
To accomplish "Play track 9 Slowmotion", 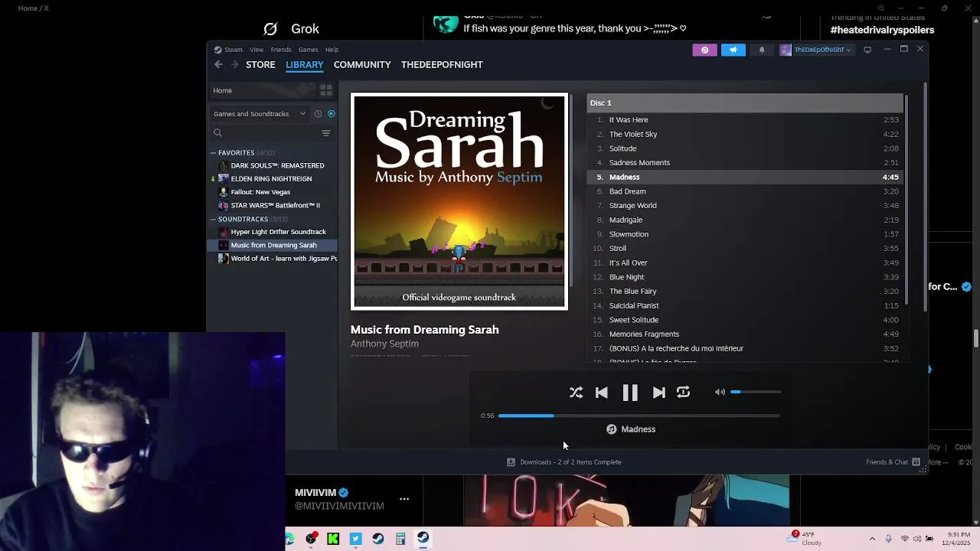I will (x=745, y=234).
